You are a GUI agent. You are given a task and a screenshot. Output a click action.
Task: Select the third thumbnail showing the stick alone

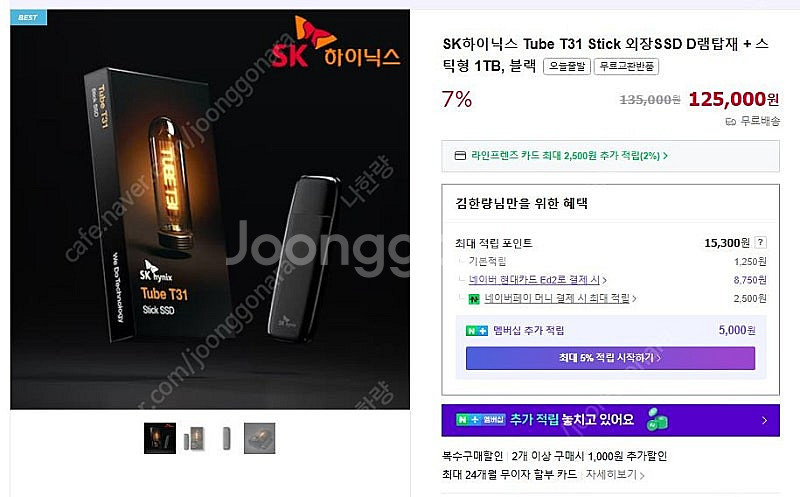click(227, 438)
